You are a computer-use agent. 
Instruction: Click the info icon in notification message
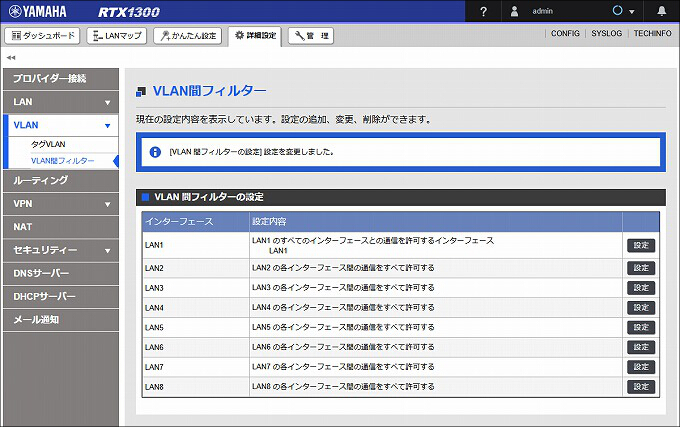[x=155, y=152]
